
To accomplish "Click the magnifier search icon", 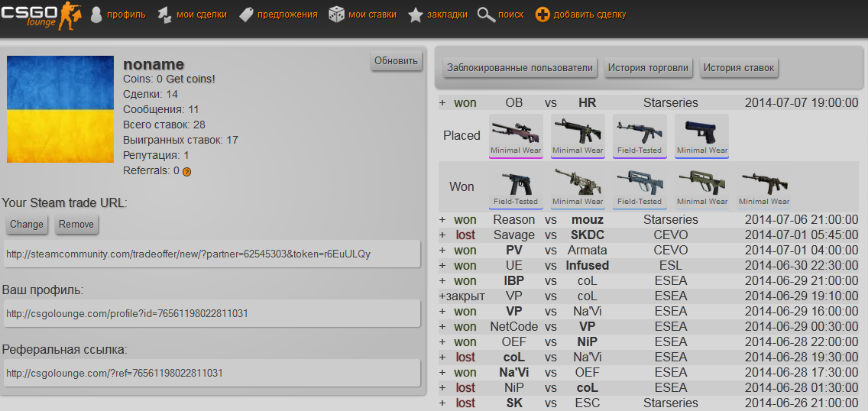I will pyautogui.click(x=486, y=15).
